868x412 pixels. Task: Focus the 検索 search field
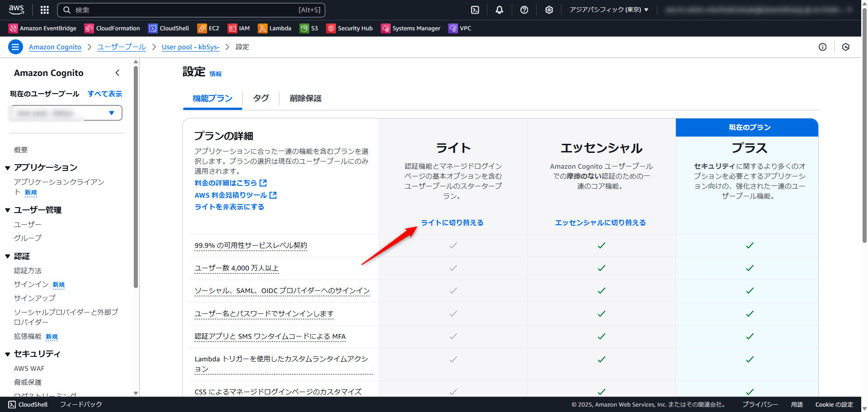click(191, 10)
